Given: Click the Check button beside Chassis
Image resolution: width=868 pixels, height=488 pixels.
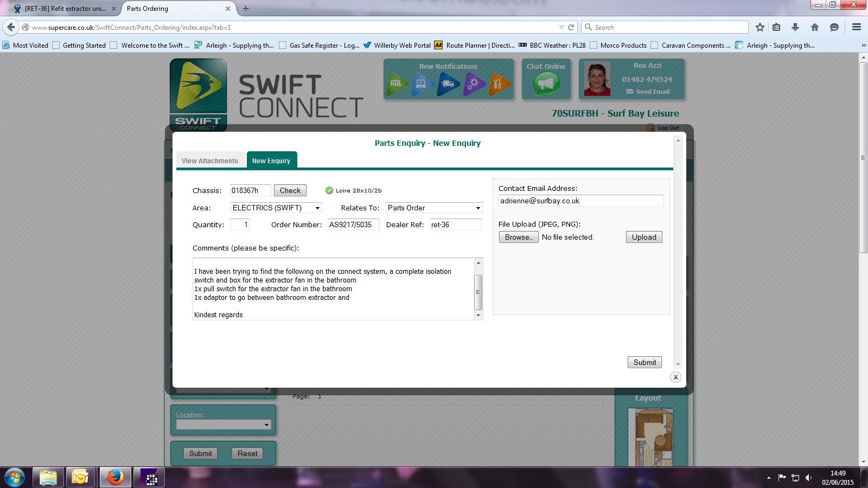Looking at the screenshot, I should point(290,190).
